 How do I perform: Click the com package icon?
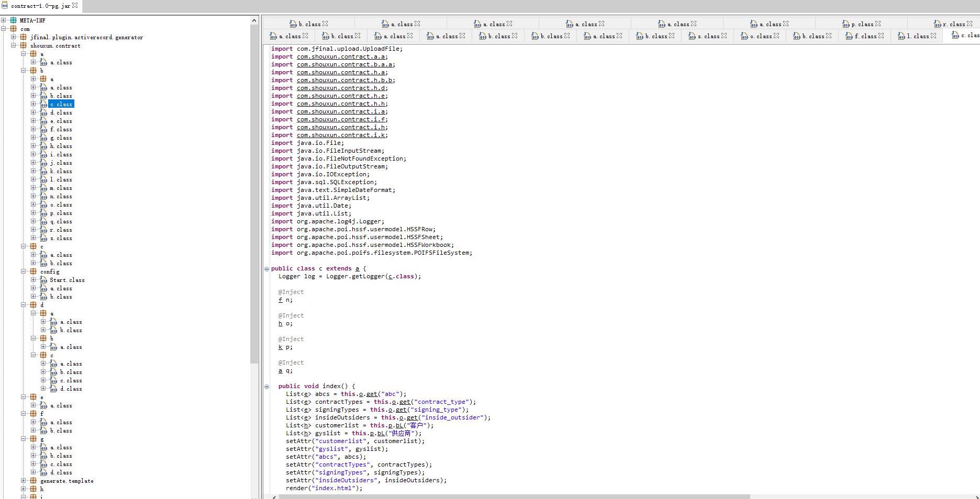[x=14, y=29]
